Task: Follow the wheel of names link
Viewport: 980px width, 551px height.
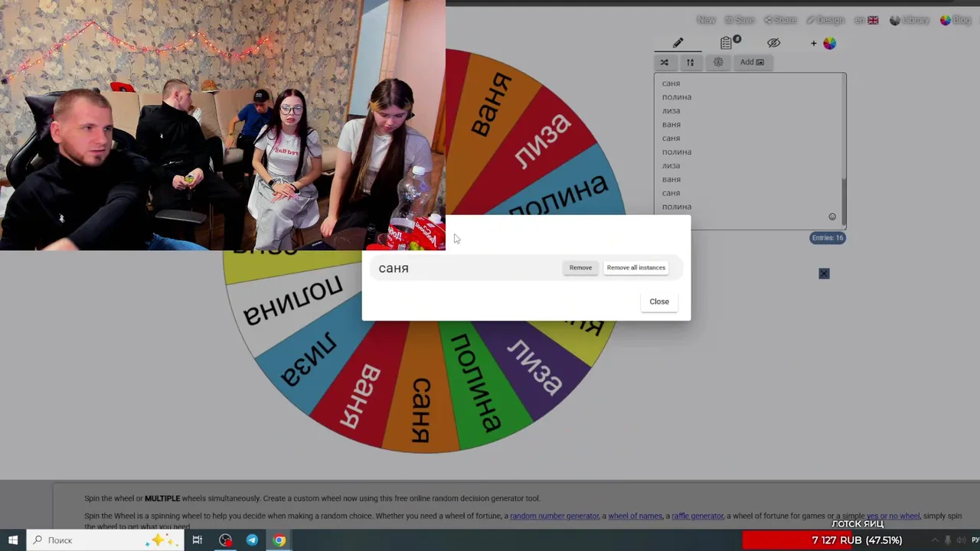Action: [x=635, y=516]
